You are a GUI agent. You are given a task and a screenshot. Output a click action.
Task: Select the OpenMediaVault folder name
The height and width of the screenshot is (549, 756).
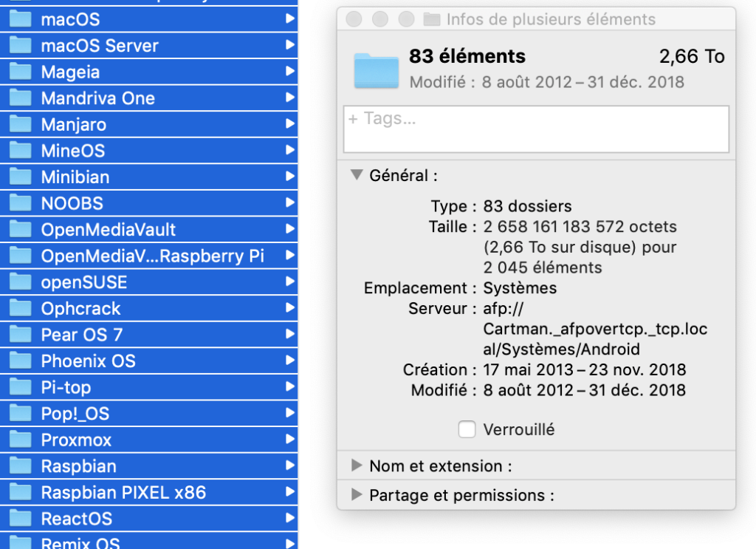pyautogui.click(x=109, y=230)
